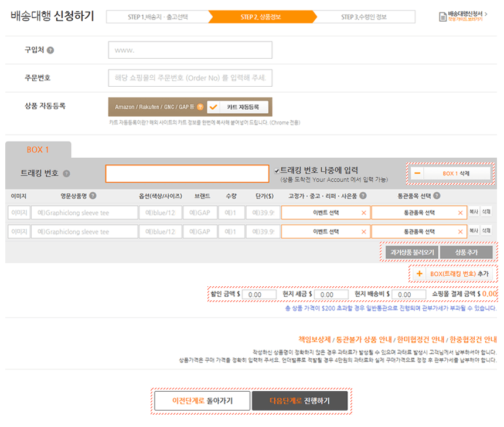Go to STEP 1 배송지·출고선택 step

tap(158, 17)
